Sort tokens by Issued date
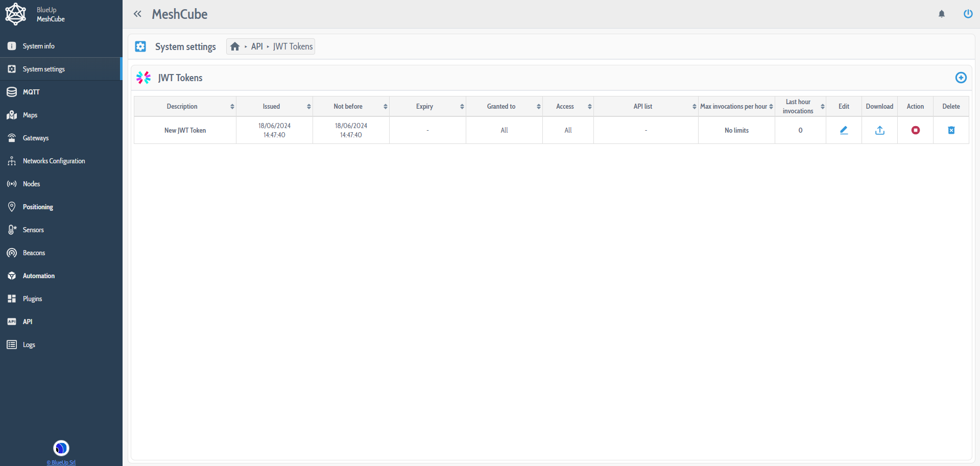The width and height of the screenshot is (980, 466). 271,106
